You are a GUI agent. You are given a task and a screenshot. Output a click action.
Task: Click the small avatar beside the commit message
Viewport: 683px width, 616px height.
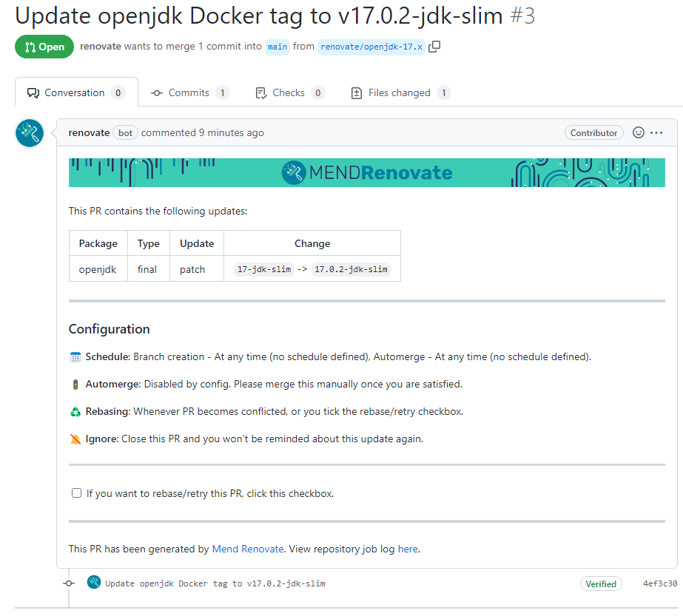[x=94, y=582]
